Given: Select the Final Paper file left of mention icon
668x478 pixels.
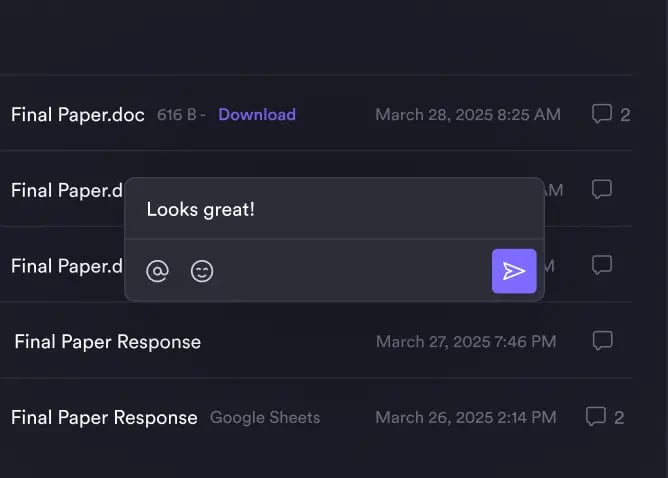Looking at the screenshot, I should [66, 266].
